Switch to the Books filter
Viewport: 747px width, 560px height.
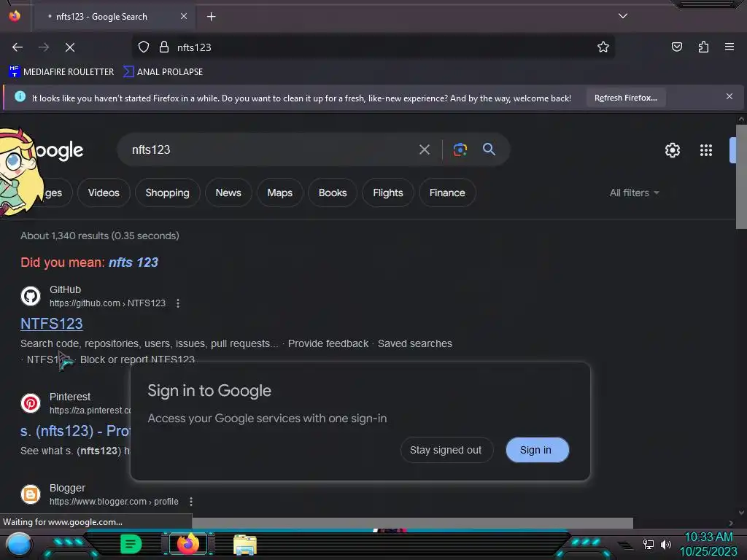pyautogui.click(x=333, y=192)
